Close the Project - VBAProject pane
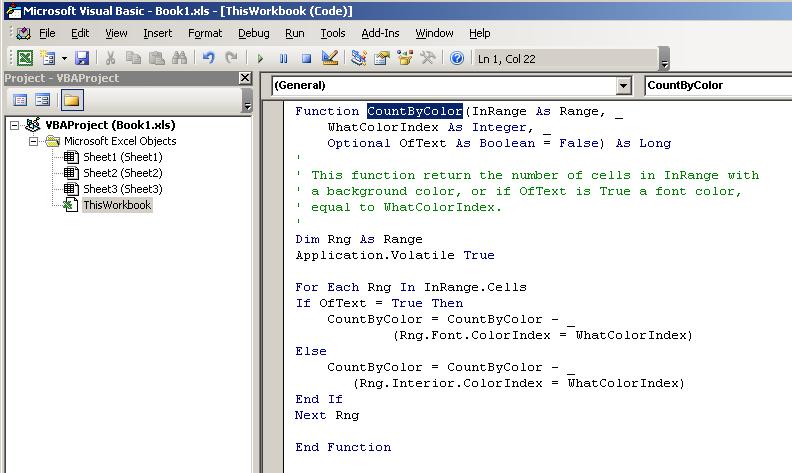 245,78
